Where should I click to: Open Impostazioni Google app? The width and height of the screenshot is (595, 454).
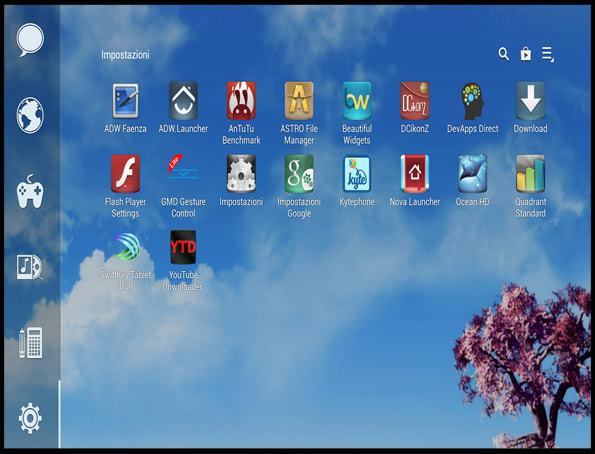pyautogui.click(x=299, y=174)
